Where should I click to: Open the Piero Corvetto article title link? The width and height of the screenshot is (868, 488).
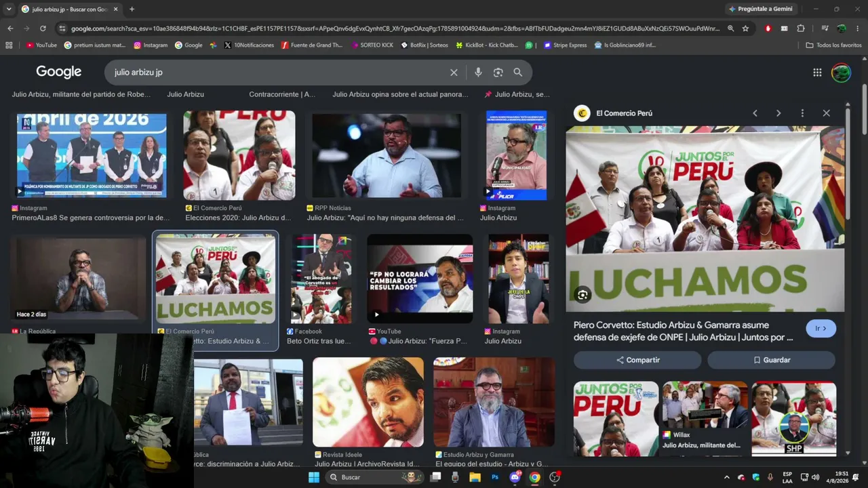tap(684, 331)
